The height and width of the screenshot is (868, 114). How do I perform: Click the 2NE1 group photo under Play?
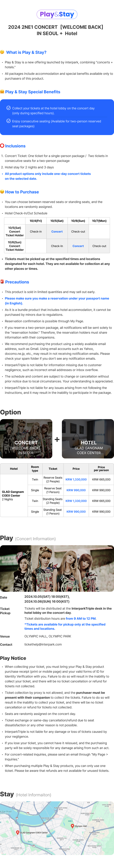(x=57, y=568)
